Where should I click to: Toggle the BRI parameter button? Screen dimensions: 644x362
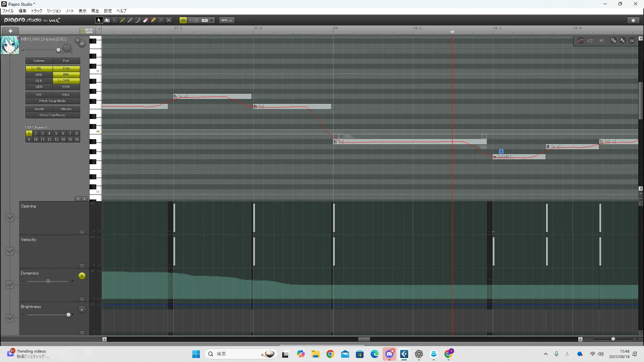(66, 75)
